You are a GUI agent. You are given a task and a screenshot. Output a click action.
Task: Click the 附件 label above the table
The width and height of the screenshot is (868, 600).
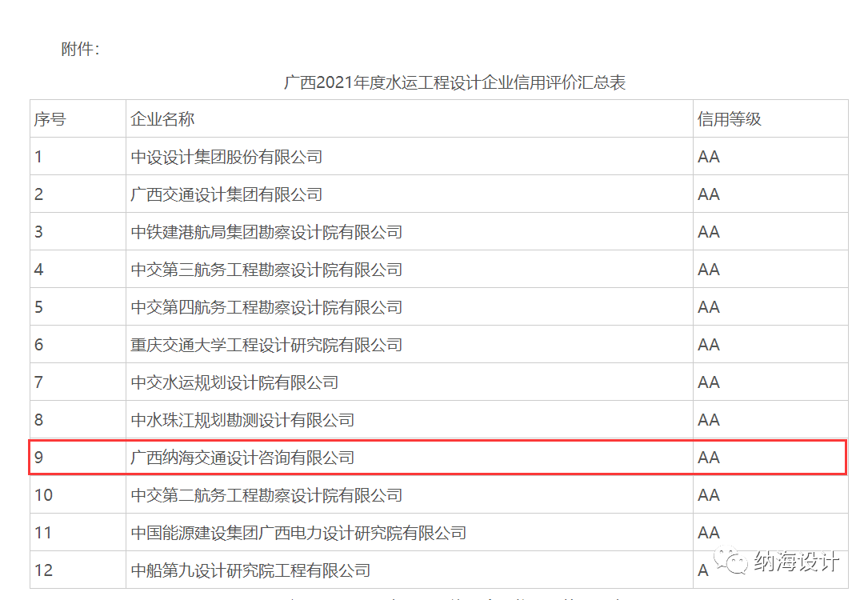tap(80, 50)
